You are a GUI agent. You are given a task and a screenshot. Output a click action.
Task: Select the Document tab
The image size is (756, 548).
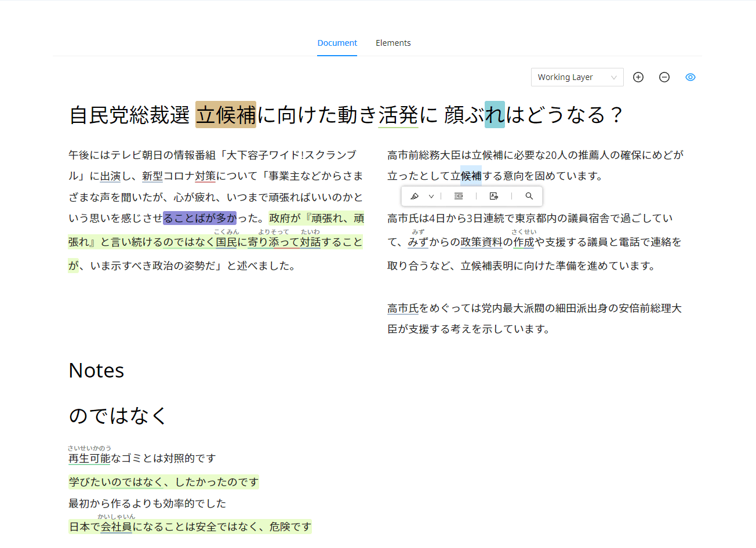click(337, 43)
